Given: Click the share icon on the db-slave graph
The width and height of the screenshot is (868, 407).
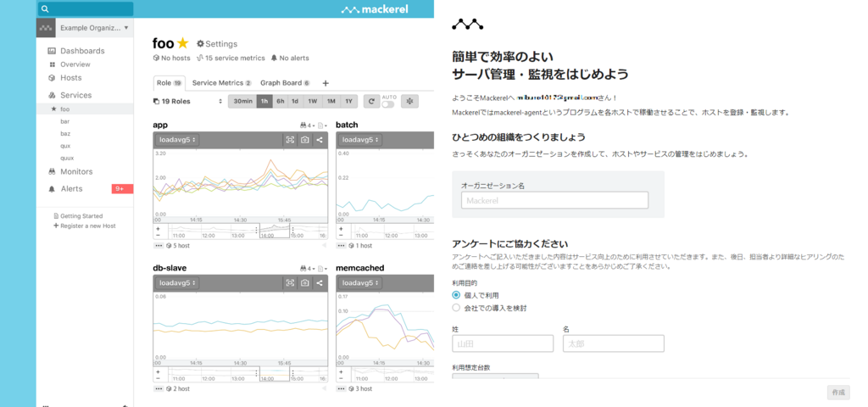Looking at the screenshot, I should tap(320, 283).
